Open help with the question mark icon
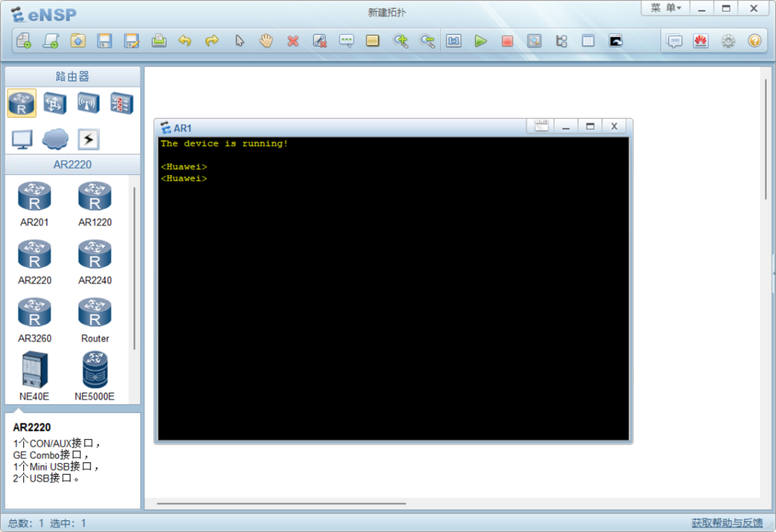Viewport: 776px width, 532px height. (x=755, y=41)
